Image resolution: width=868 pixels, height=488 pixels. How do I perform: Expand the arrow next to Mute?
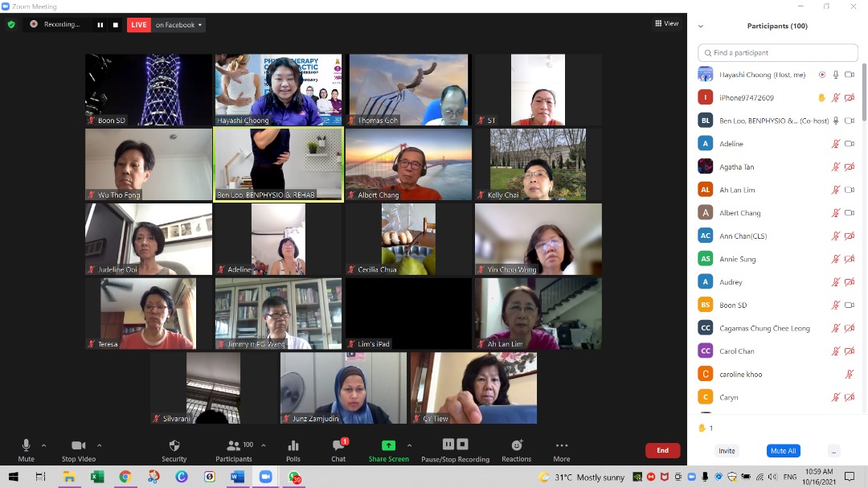(x=43, y=445)
